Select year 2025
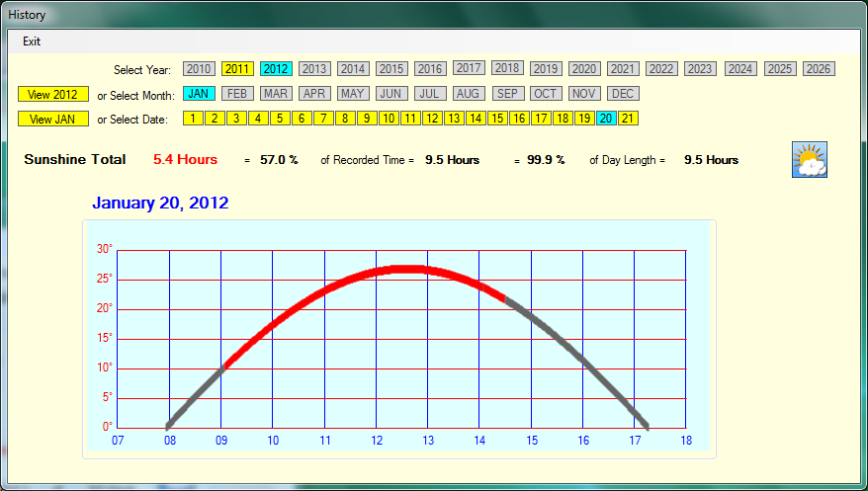Viewport: 868px width, 491px height. coord(780,68)
